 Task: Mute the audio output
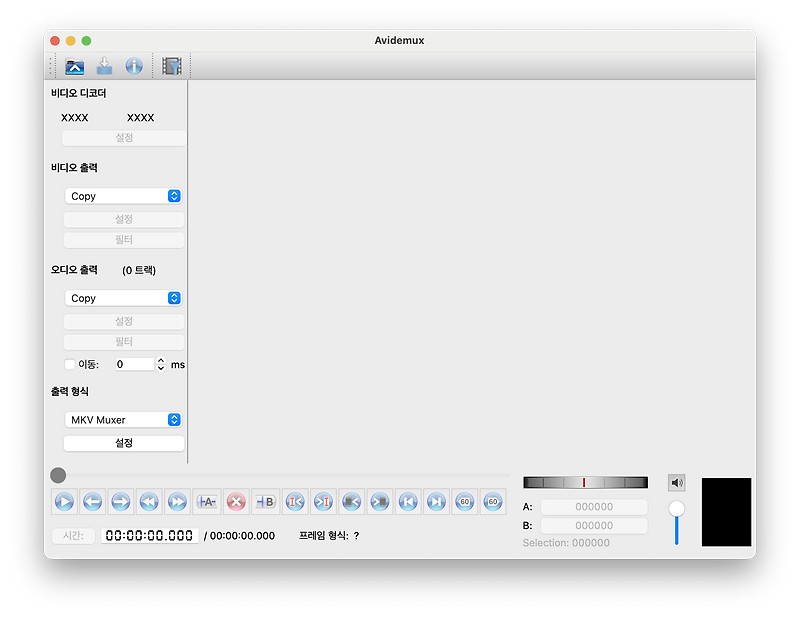pos(676,482)
